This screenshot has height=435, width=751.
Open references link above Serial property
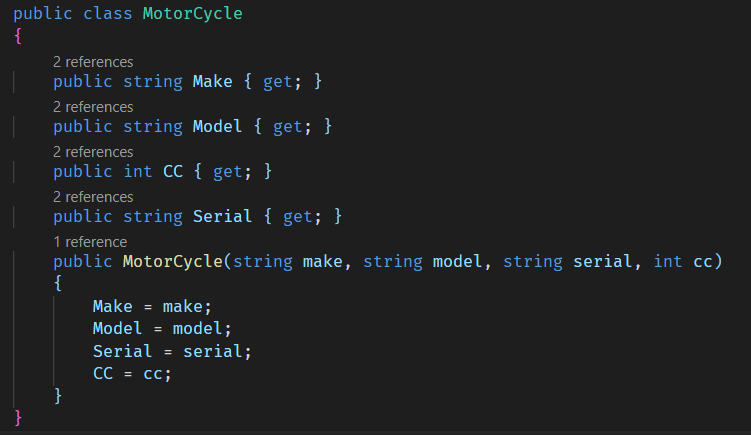point(93,197)
